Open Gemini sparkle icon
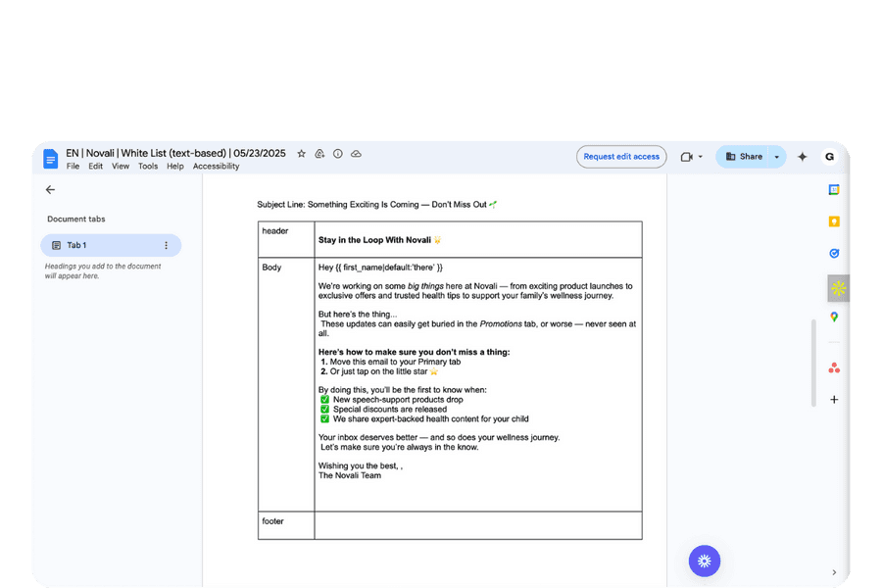 [802, 157]
